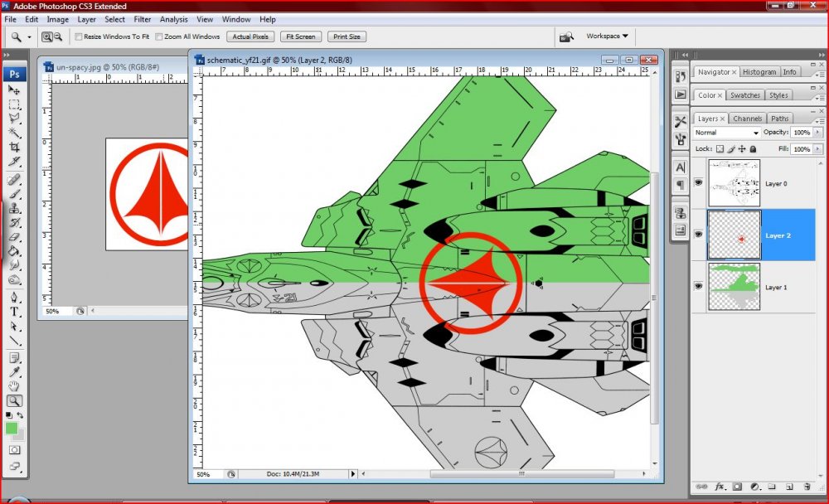829x504 pixels.
Task: Open the Actions panel icon
Action: click(x=681, y=94)
